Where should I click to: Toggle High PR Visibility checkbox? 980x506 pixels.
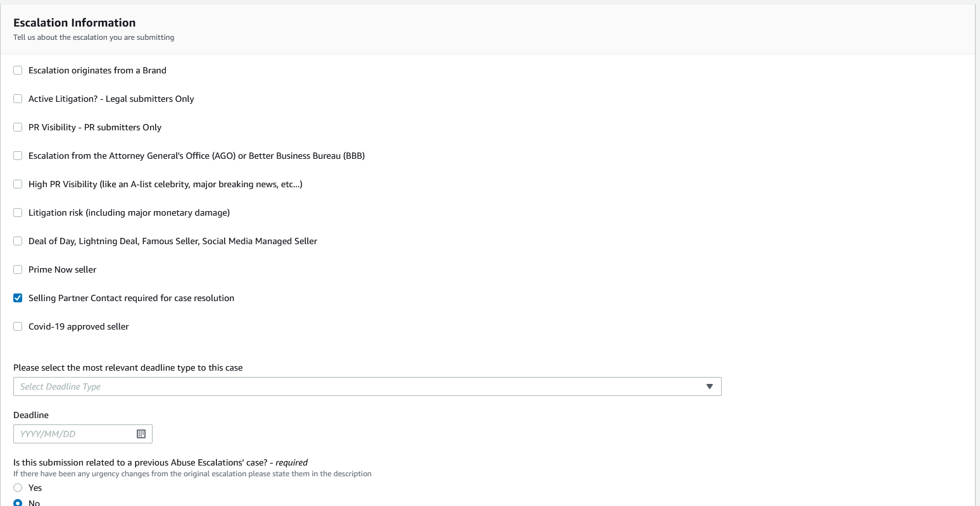[x=18, y=184]
